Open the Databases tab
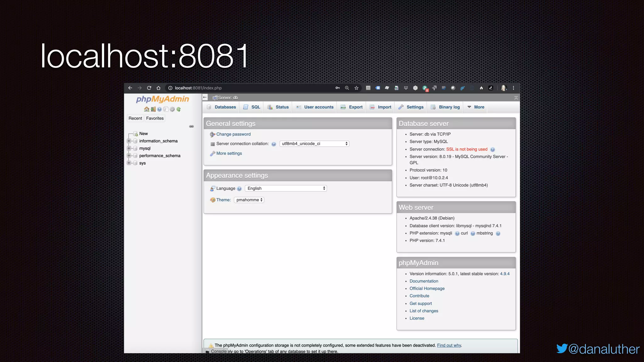This screenshot has width=644, height=362. (221, 107)
